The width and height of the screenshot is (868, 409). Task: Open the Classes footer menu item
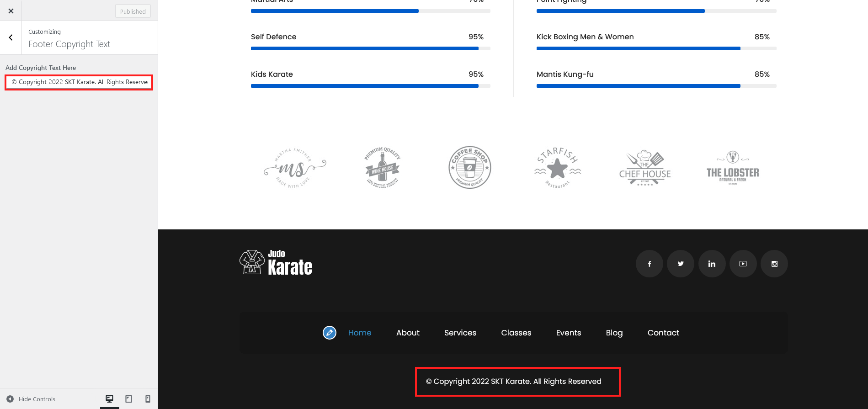[x=516, y=333]
